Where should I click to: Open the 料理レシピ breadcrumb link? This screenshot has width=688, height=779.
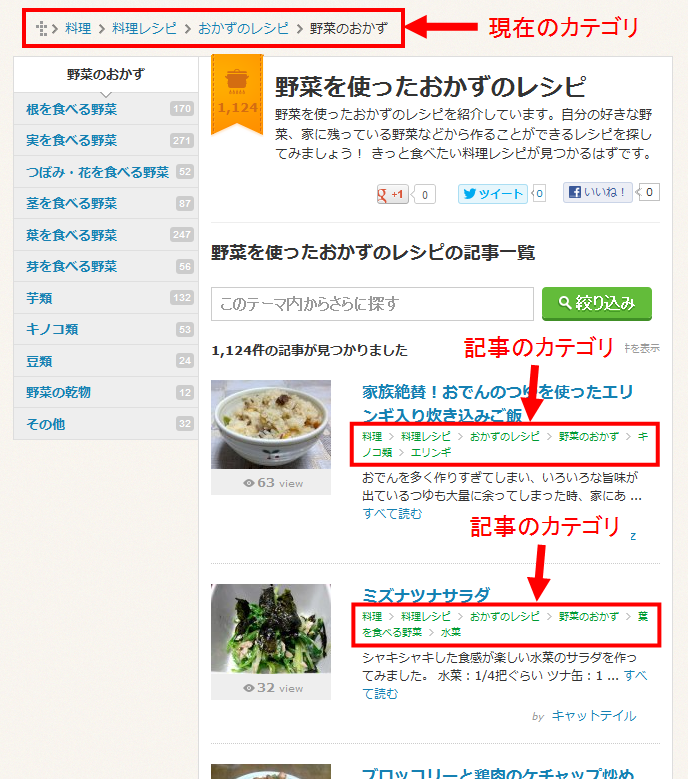pyautogui.click(x=144, y=29)
